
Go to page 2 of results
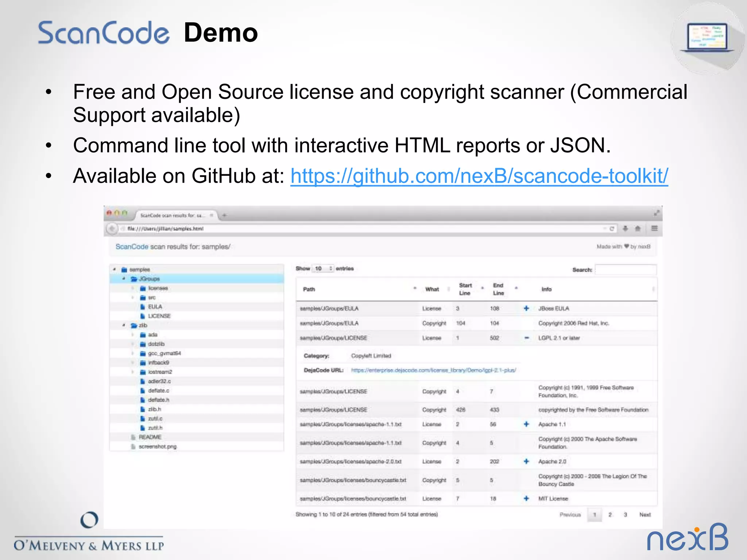tap(610, 515)
